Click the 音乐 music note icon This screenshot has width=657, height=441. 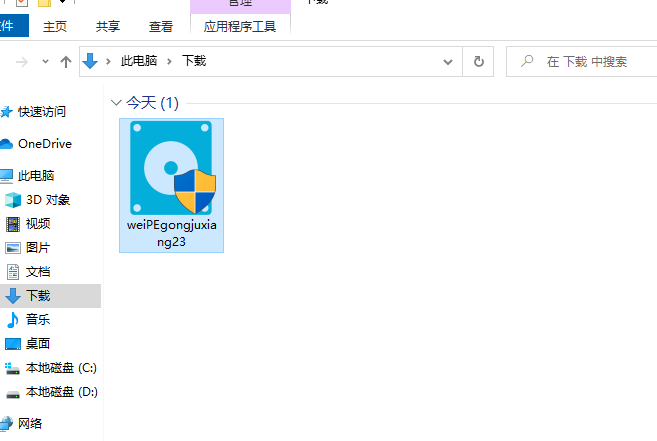[x=13, y=320]
